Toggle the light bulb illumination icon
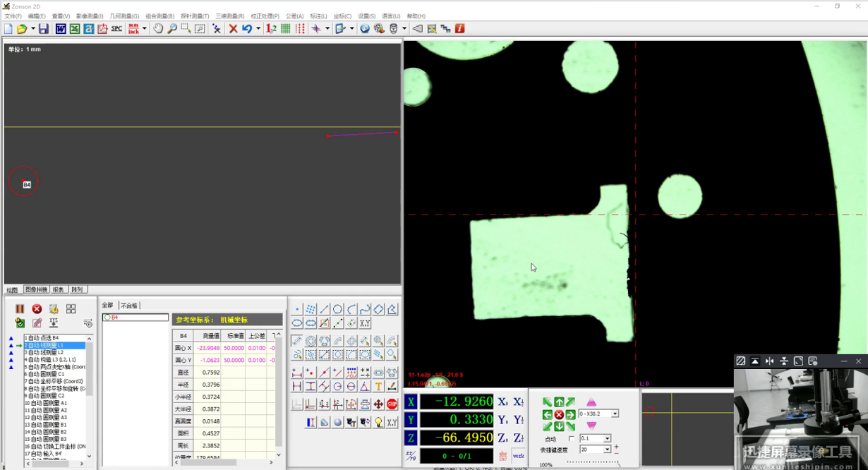This screenshot has height=470, width=868. point(378,422)
